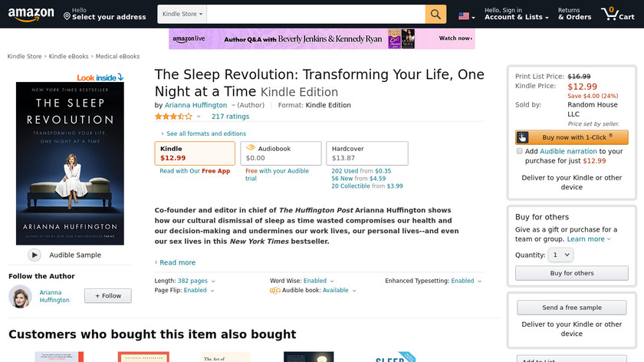The width and height of the screenshot is (644, 362).
Task: Click the Amazon logo
Action: click(31, 15)
